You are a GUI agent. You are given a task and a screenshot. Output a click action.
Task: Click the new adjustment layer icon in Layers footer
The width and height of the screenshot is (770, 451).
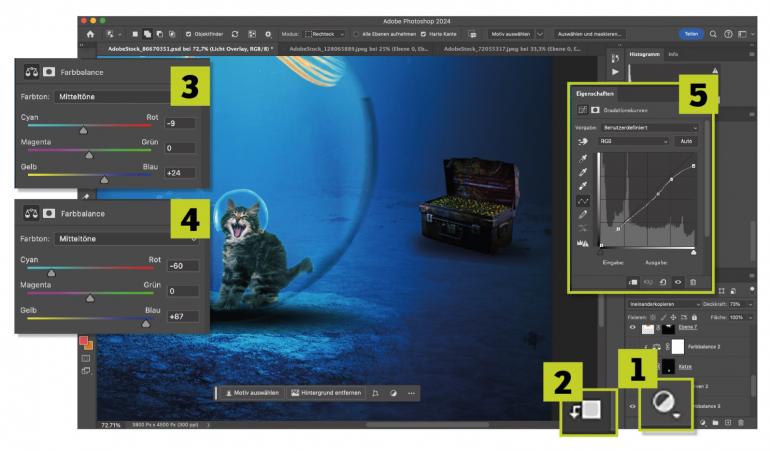coord(703,423)
